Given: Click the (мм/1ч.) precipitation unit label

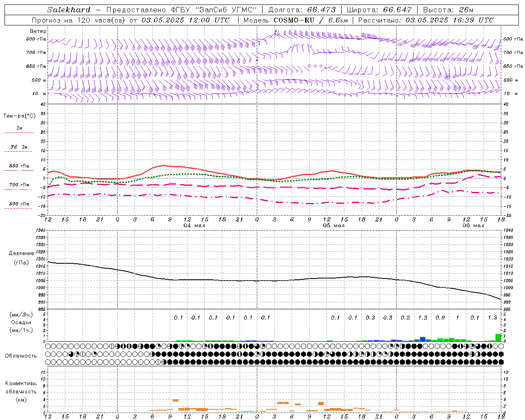Looking at the screenshot, I should [x=21, y=330].
